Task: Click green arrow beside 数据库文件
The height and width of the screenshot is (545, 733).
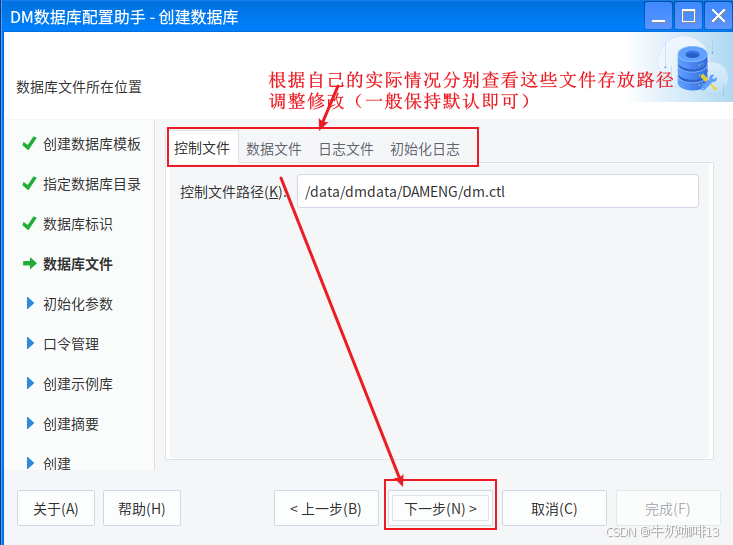Action: coord(29,264)
